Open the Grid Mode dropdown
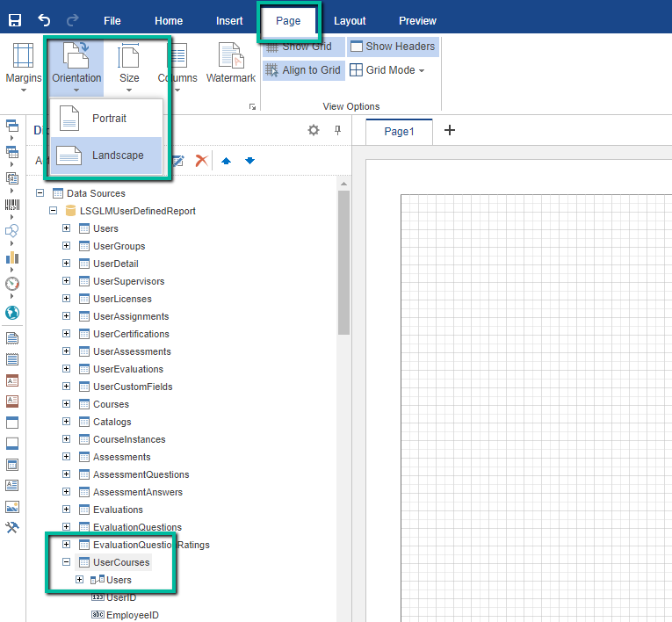The height and width of the screenshot is (622, 672). point(387,70)
